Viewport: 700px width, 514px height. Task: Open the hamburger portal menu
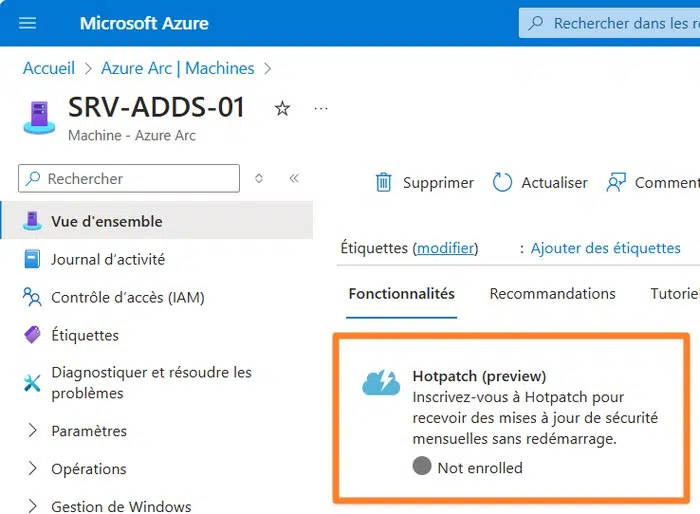click(28, 23)
